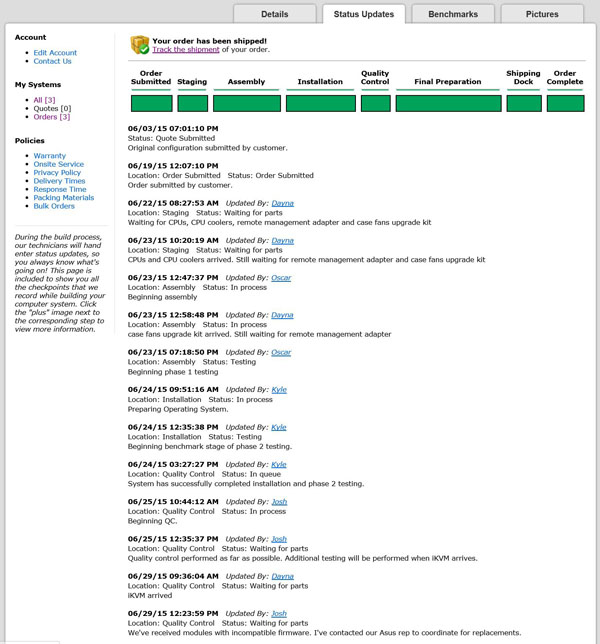Click 'Beginning assembly' text
Image resolution: width=600 pixels, height=644 pixels.
(x=162, y=297)
